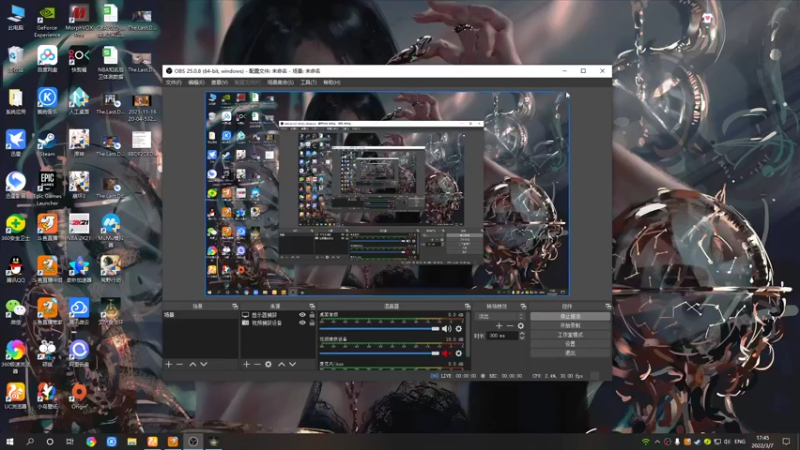This screenshot has width=800, height=450.
Task: Toggle visibility eye of video capture device
Action: [302, 323]
